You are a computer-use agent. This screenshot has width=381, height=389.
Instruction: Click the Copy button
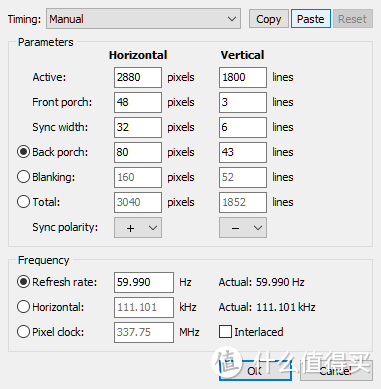point(269,19)
